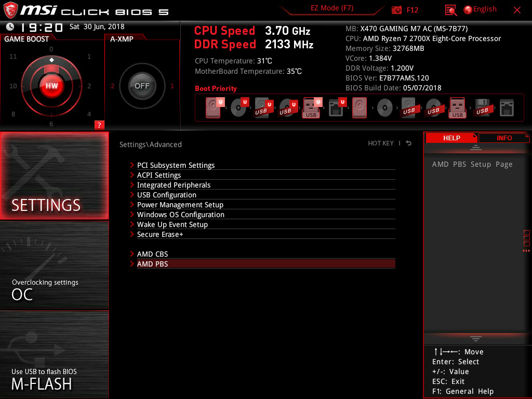The height and width of the screenshot is (399, 532).
Task: Click the date Sat 30 Jun, 2018
Action: pyautogui.click(x=97, y=26)
